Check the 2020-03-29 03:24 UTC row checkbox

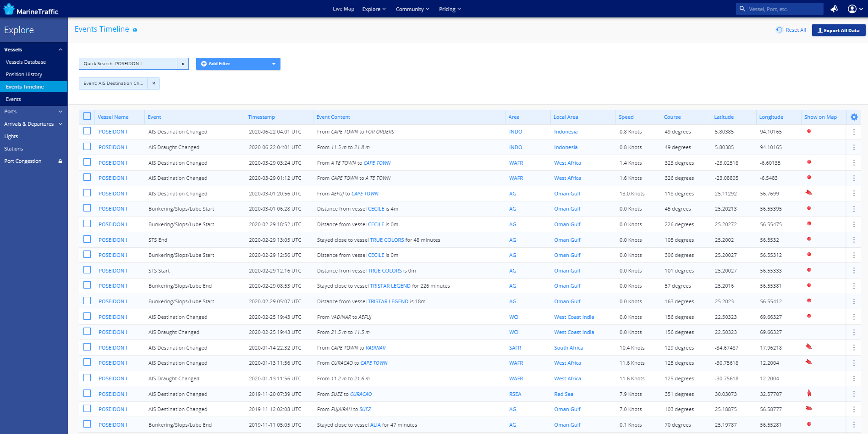(87, 162)
